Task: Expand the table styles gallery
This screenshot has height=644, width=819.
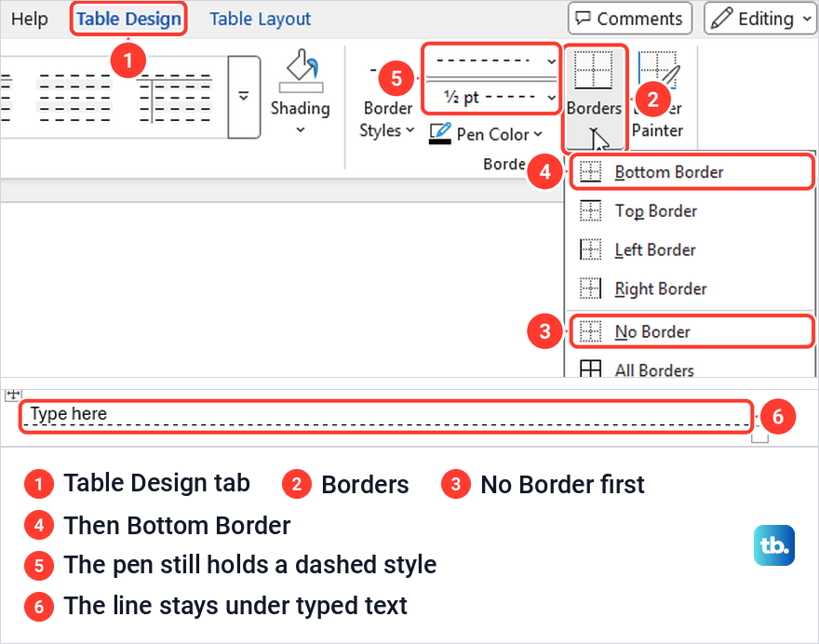Action: point(244,97)
